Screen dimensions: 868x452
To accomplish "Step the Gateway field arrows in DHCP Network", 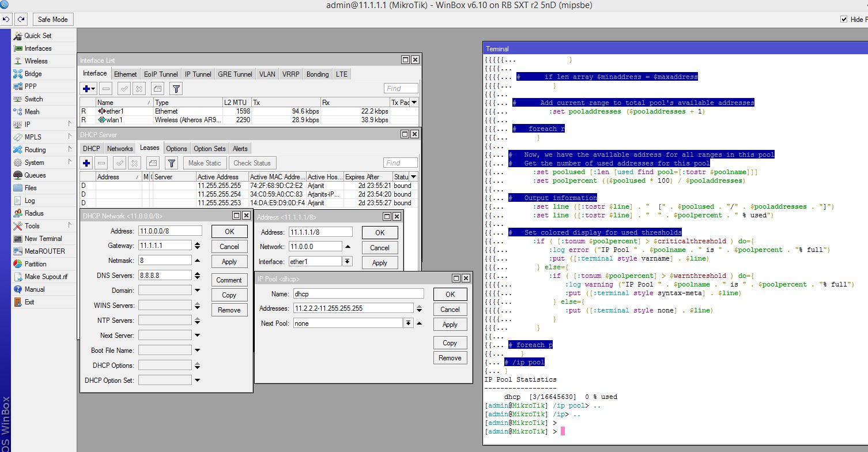I will click(x=198, y=246).
